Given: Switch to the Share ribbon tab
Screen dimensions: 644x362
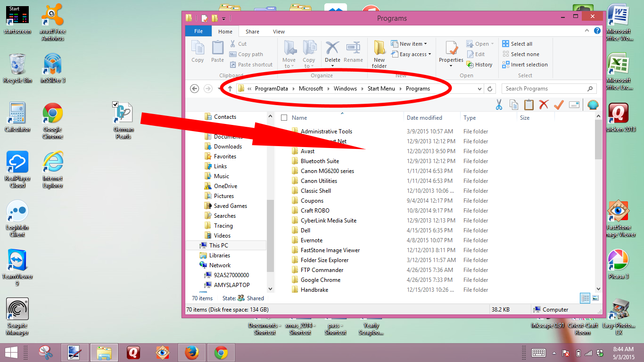Looking at the screenshot, I should pyautogui.click(x=252, y=32).
